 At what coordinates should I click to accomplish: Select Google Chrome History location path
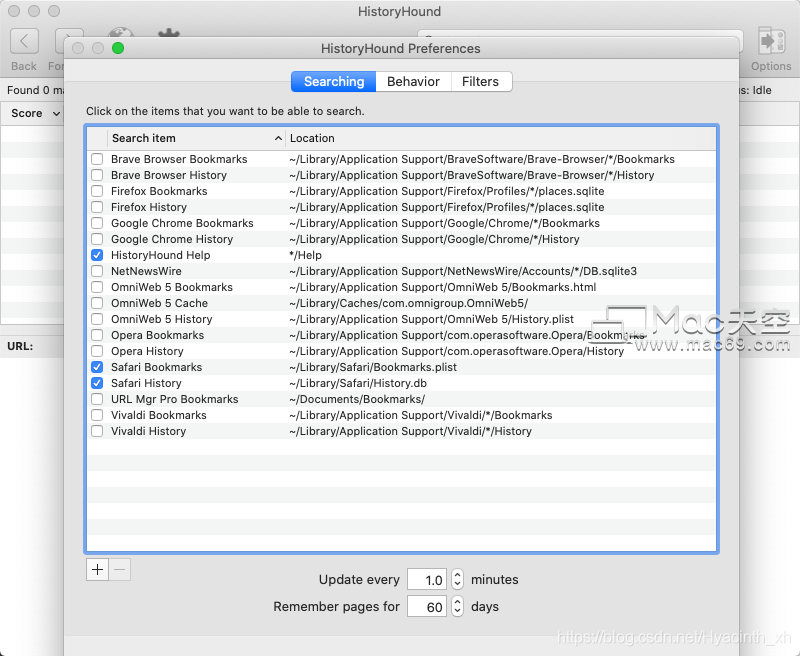click(434, 239)
